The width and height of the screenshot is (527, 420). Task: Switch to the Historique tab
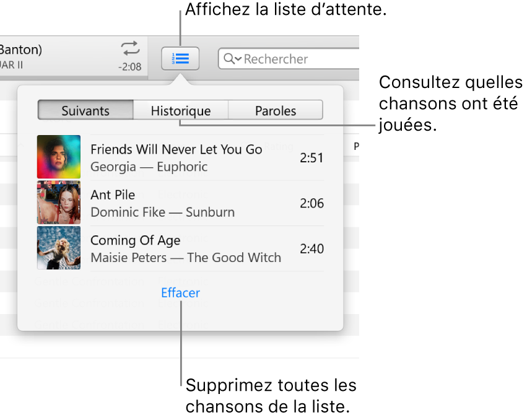[180, 110]
